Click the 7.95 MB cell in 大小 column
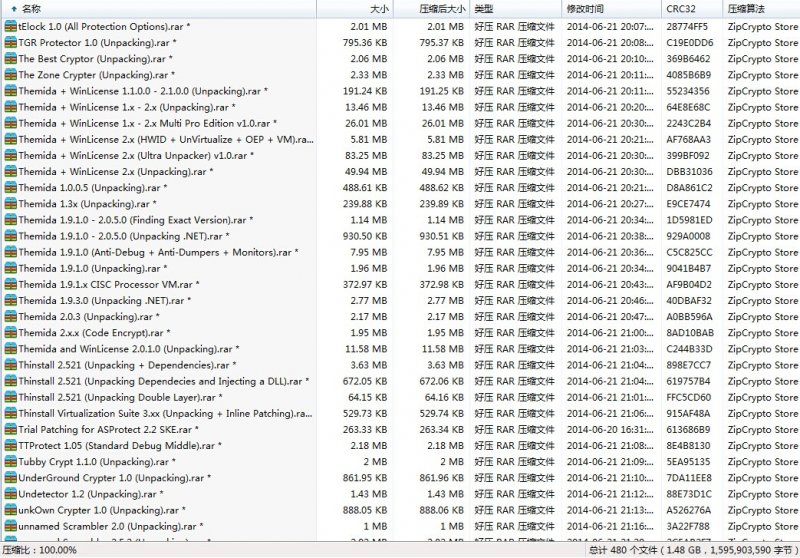The width and height of the screenshot is (800, 558). point(368,252)
